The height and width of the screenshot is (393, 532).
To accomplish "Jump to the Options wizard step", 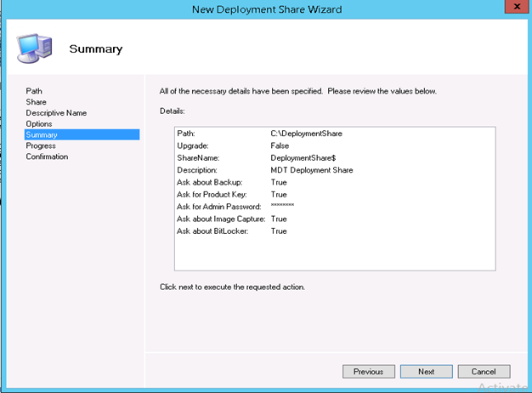I will (39, 124).
